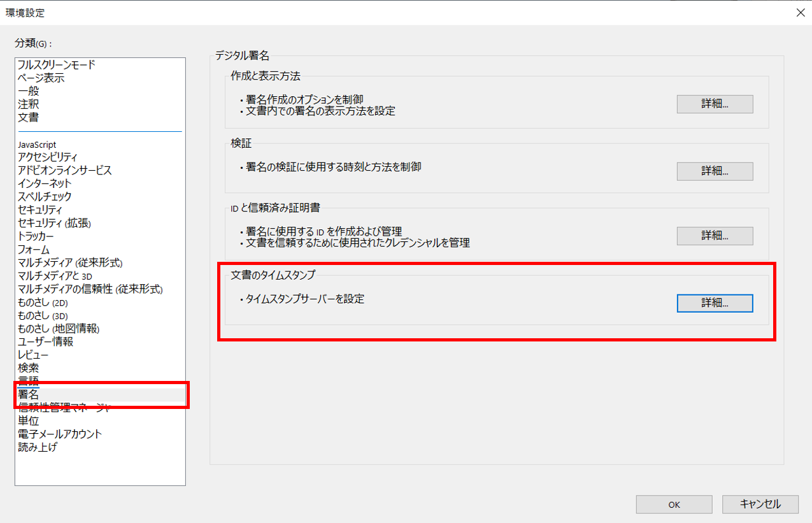Viewport: 812px width, 523px height.
Task: Choose 電子メールアカウント category
Action: point(60,434)
